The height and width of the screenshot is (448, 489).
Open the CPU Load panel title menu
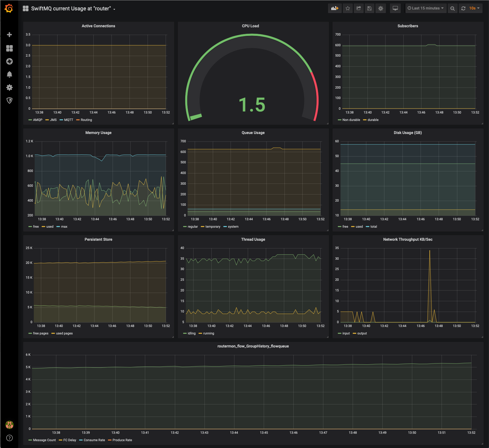tap(250, 26)
